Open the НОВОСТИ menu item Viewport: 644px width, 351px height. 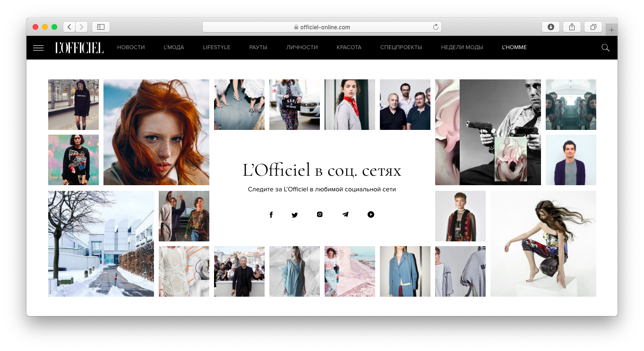coord(131,48)
